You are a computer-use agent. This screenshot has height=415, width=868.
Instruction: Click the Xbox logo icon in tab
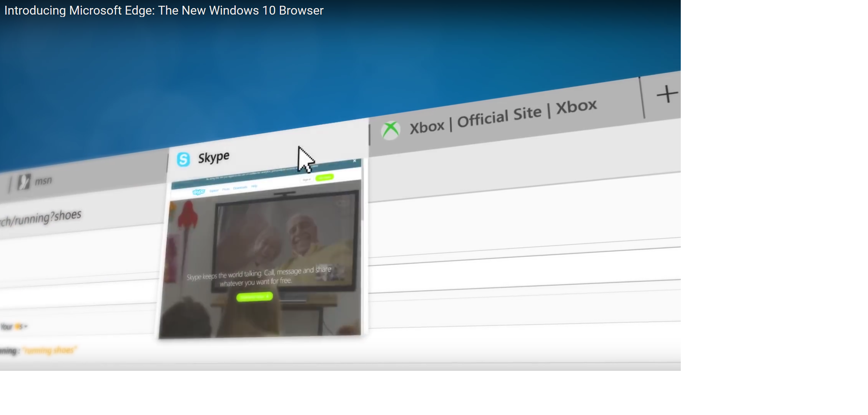click(391, 130)
